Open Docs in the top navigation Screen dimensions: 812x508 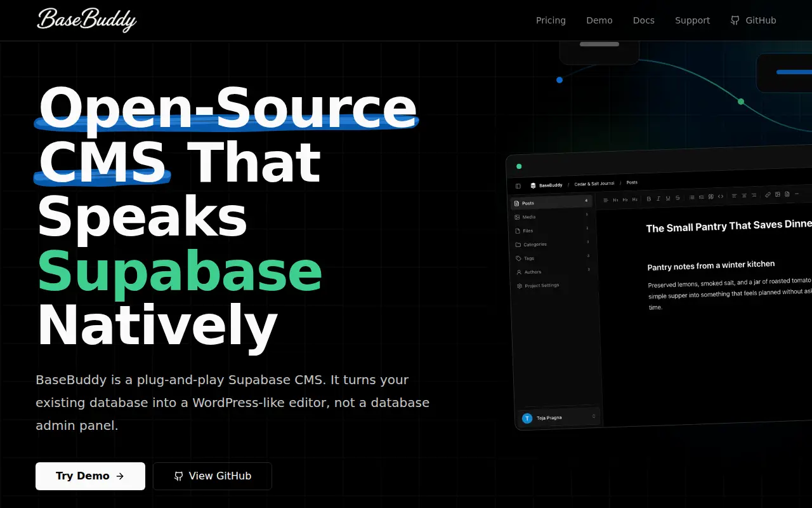[x=644, y=20]
